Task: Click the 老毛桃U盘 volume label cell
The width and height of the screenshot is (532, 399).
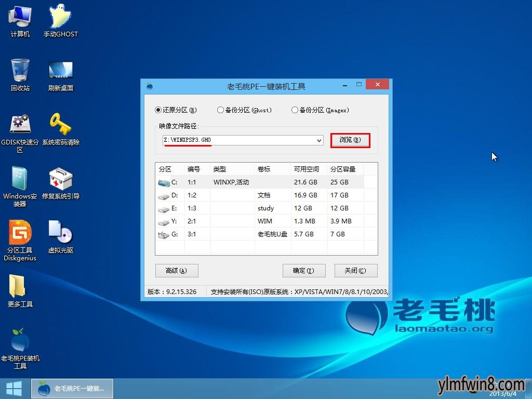Action: coord(272,234)
